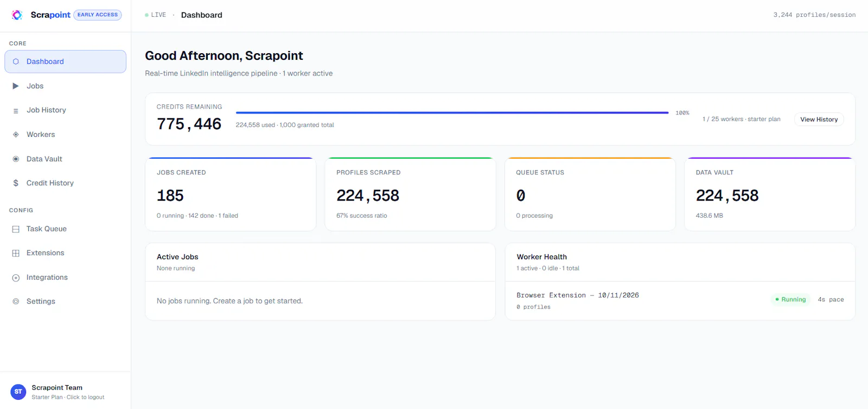The height and width of the screenshot is (409, 868).
Task: Open the Data Vault circle icon
Action: pyautogui.click(x=16, y=159)
